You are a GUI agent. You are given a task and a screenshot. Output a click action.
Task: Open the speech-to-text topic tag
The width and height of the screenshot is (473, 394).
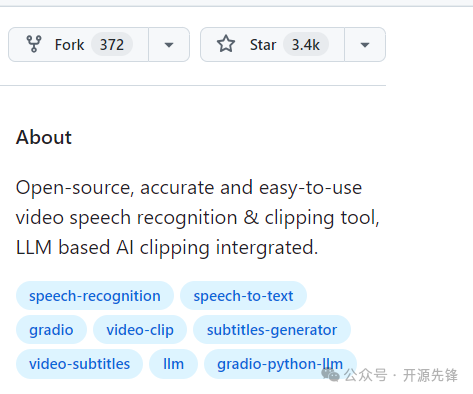coord(243,296)
